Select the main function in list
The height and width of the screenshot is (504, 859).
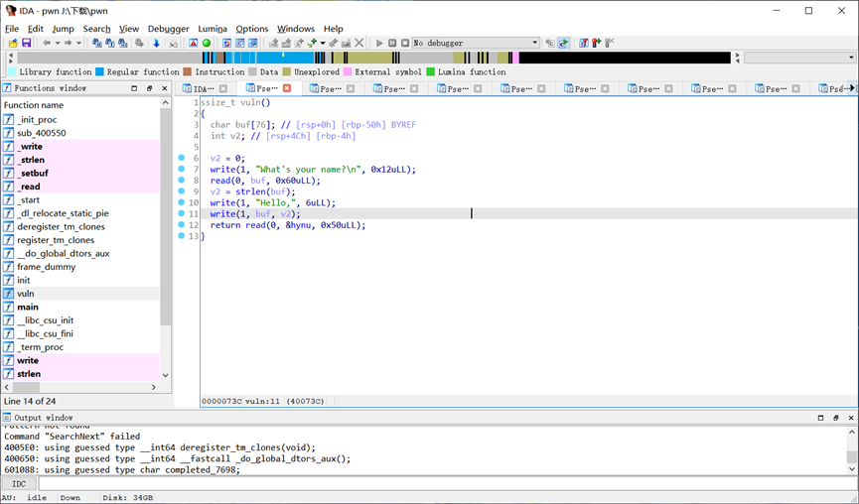pos(27,307)
